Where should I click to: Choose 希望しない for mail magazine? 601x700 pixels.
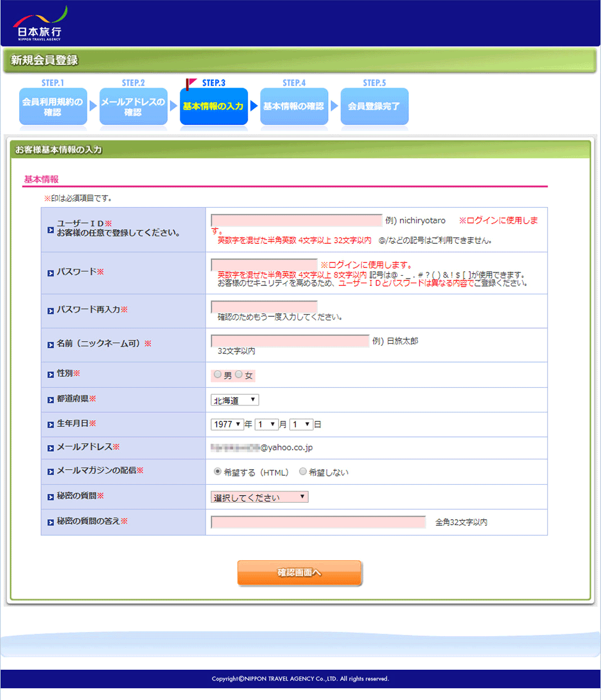pyautogui.click(x=303, y=472)
